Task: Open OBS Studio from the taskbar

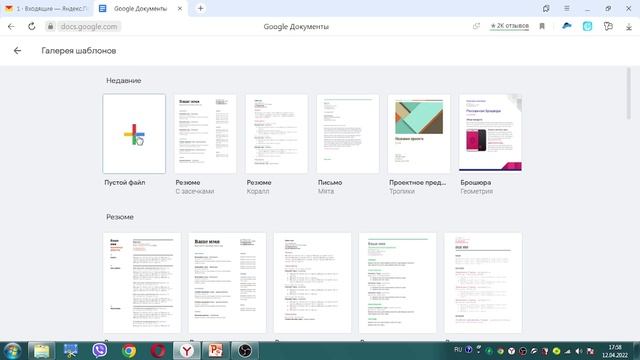Action: point(244,351)
